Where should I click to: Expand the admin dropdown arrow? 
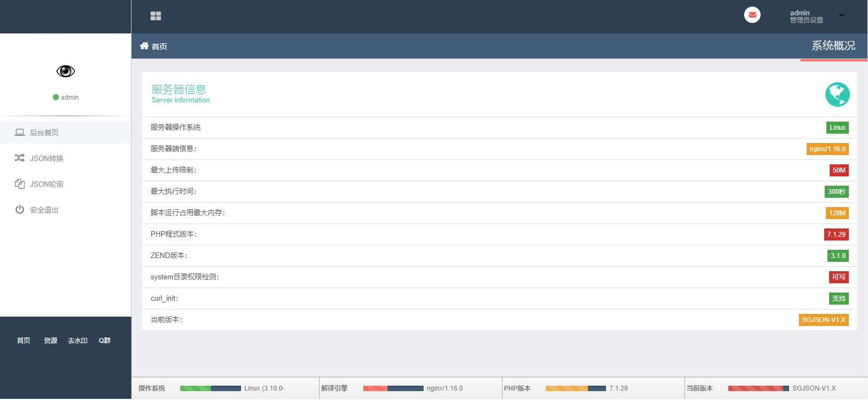point(842,16)
